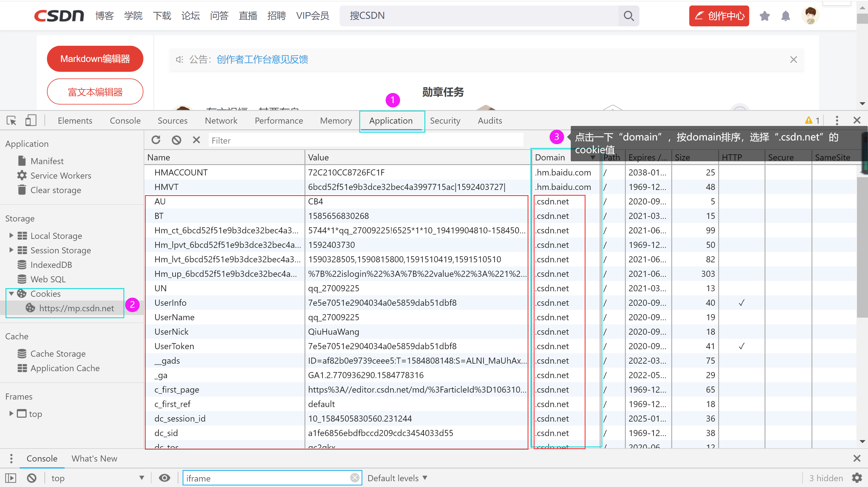
Task: Open the user avatar in header
Action: click(810, 16)
